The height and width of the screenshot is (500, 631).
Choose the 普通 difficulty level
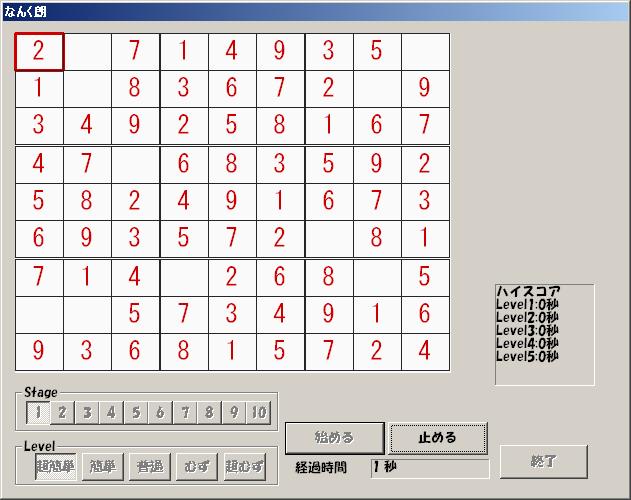(x=150, y=467)
